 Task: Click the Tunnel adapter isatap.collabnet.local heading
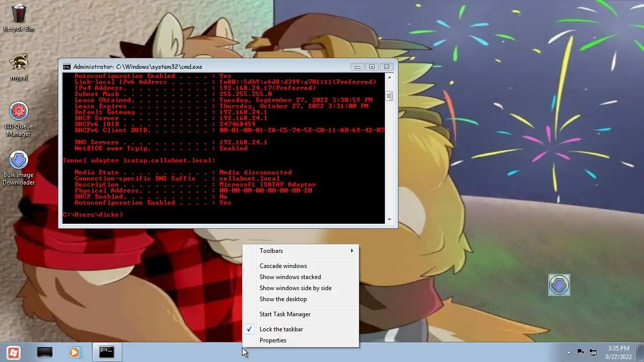point(139,160)
